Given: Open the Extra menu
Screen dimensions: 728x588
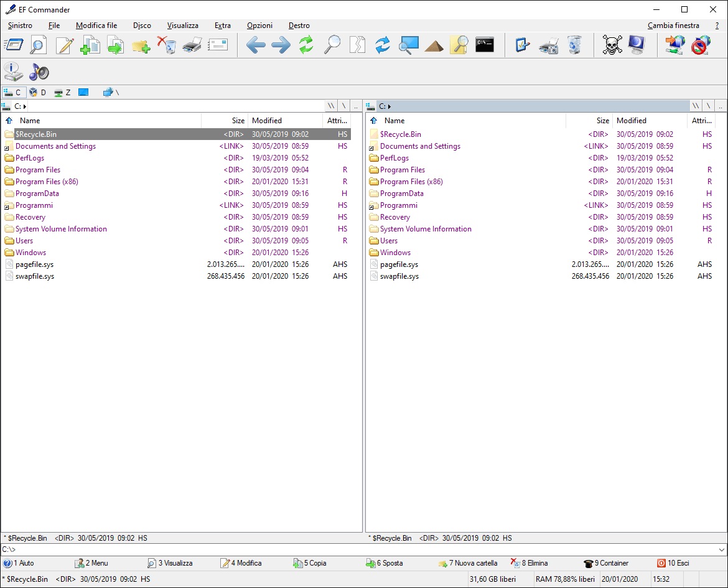Looking at the screenshot, I should pyautogui.click(x=222, y=26).
